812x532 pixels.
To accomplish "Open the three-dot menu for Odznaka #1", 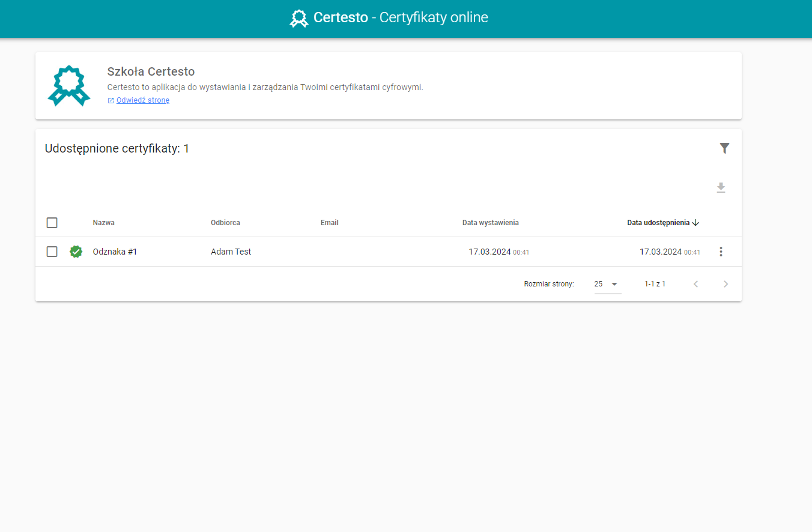I will pos(721,252).
